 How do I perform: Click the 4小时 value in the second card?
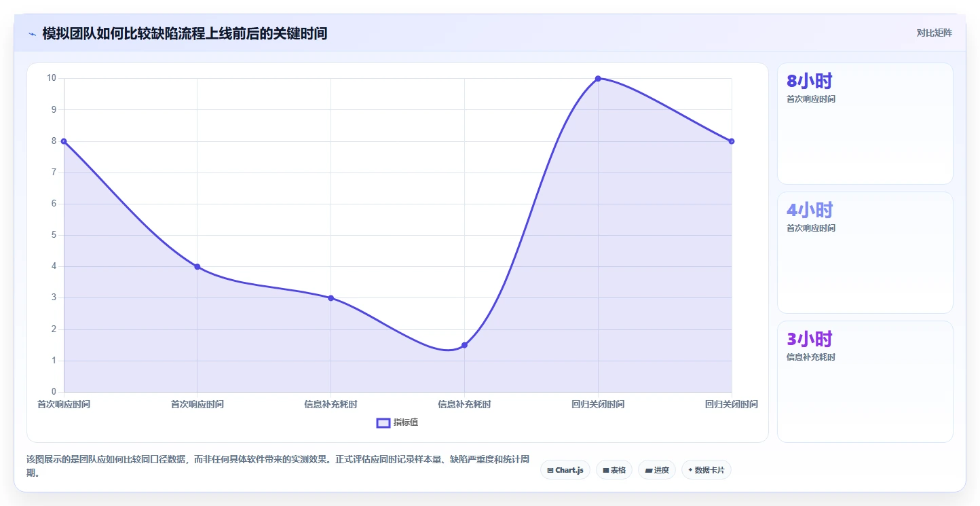point(810,210)
